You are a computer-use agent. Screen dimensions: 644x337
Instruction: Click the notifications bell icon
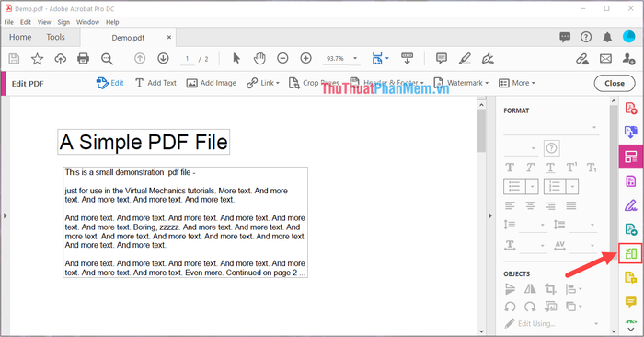click(607, 37)
